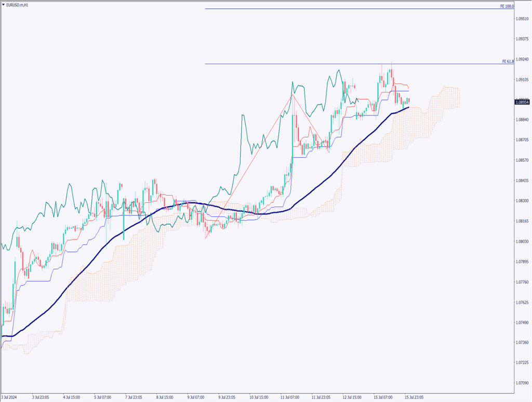The height and width of the screenshot is (402, 532).
Task: Click the 15 Jul 23:05 time label
Action: click(415, 396)
